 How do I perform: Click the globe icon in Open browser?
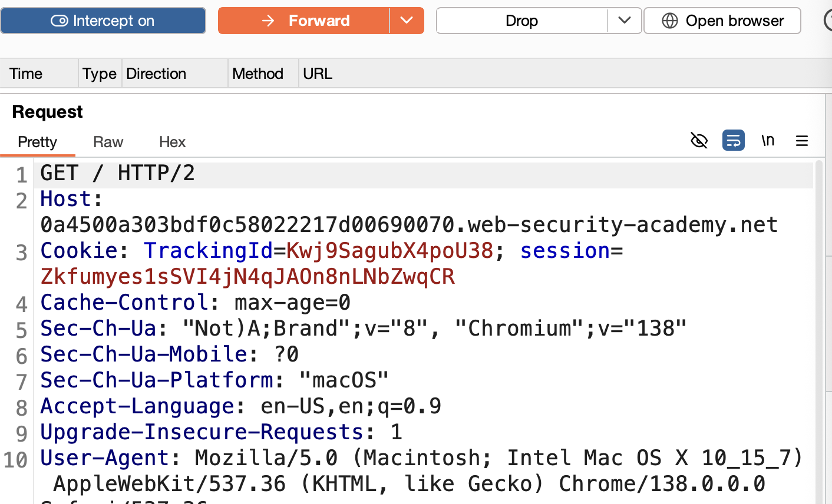click(x=670, y=21)
